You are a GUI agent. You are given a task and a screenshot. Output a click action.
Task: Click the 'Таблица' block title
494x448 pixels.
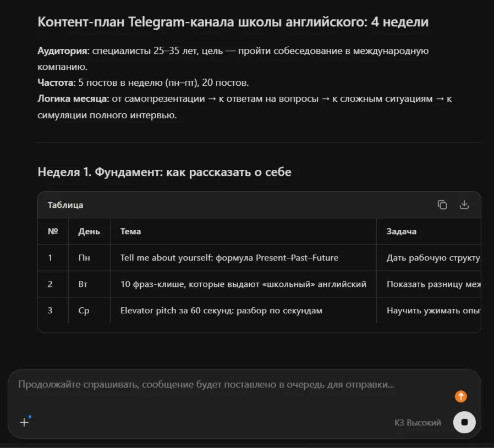pos(65,205)
